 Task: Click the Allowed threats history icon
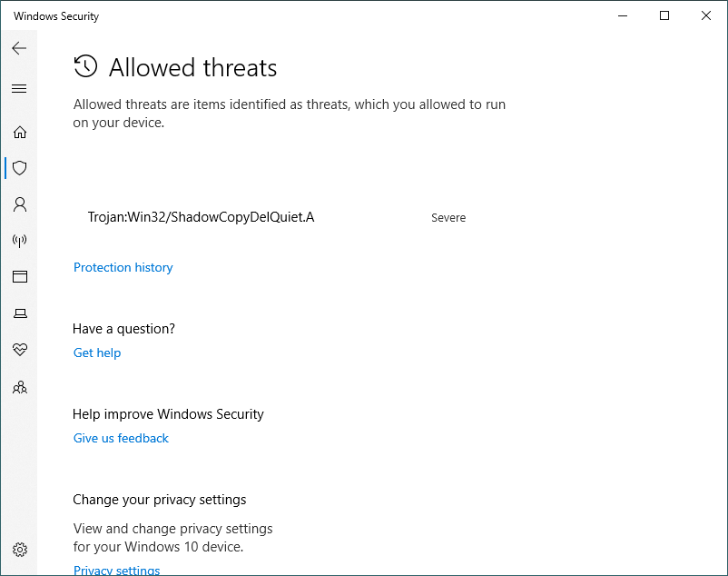(85, 66)
